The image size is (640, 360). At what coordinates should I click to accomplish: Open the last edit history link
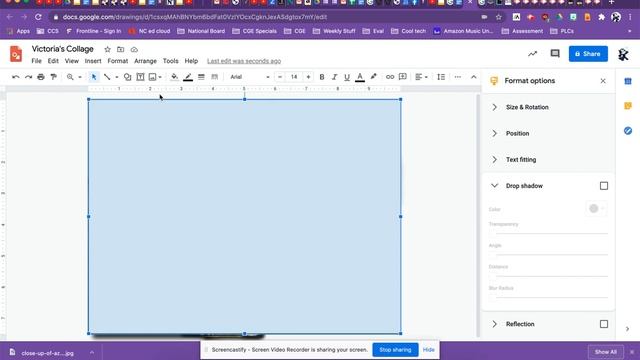[244, 61]
